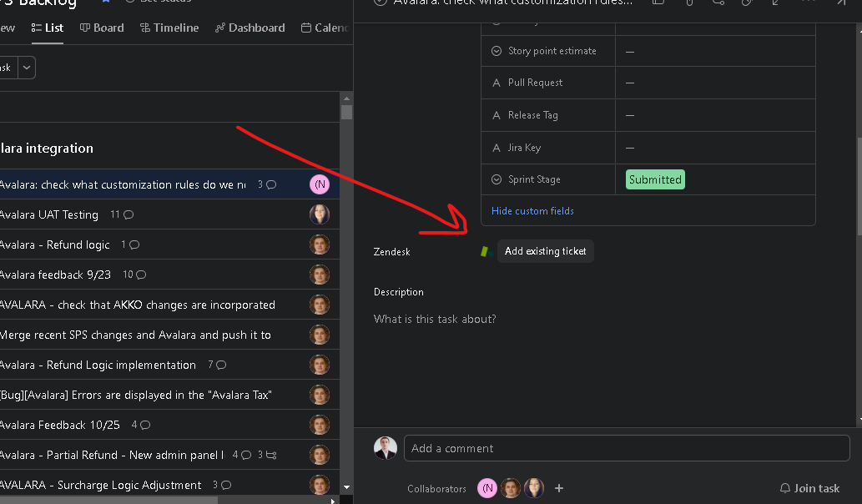Select 'Avalara - Refund logic' task

click(x=55, y=244)
